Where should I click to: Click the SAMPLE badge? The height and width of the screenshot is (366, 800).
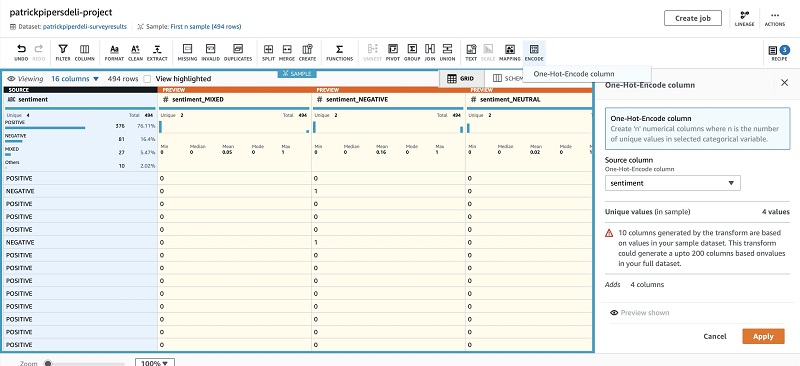(x=297, y=74)
